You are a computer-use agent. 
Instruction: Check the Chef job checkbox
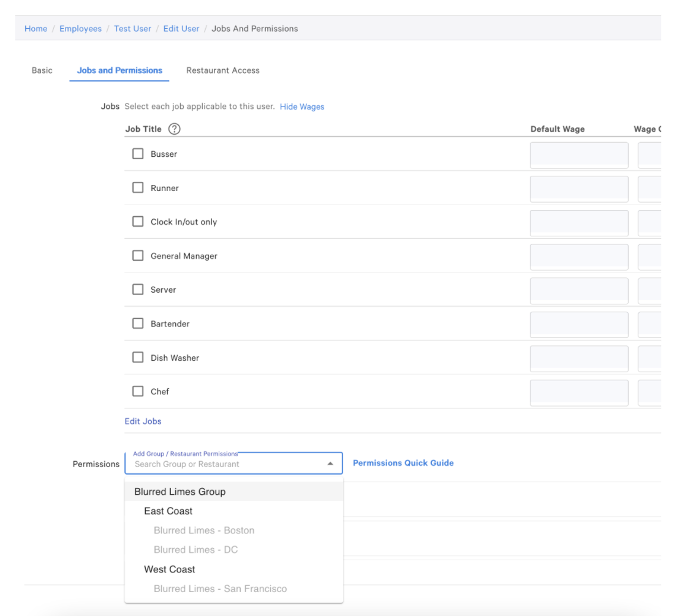(x=138, y=391)
